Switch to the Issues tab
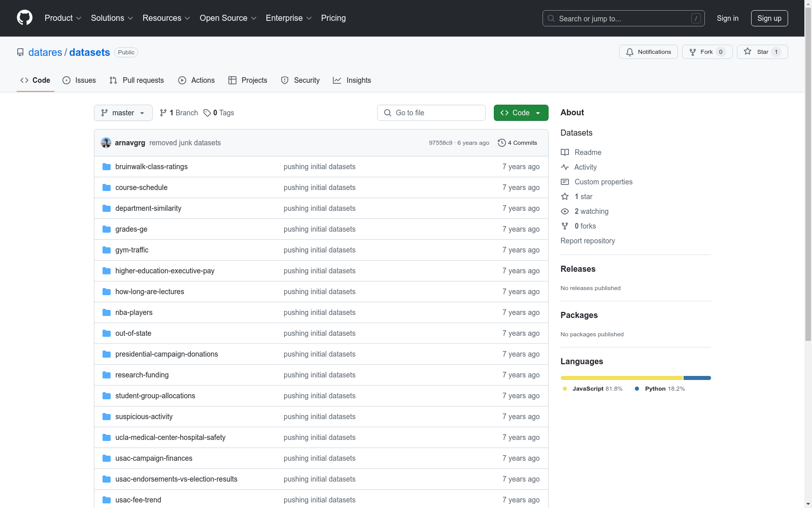The height and width of the screenshot is (508, 812). coord(79,80)
